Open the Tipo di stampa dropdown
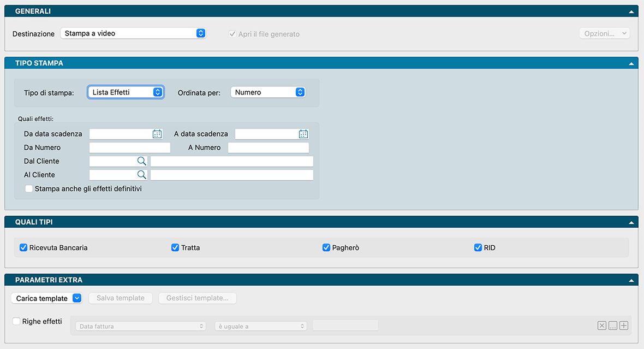 pos(126,92)
